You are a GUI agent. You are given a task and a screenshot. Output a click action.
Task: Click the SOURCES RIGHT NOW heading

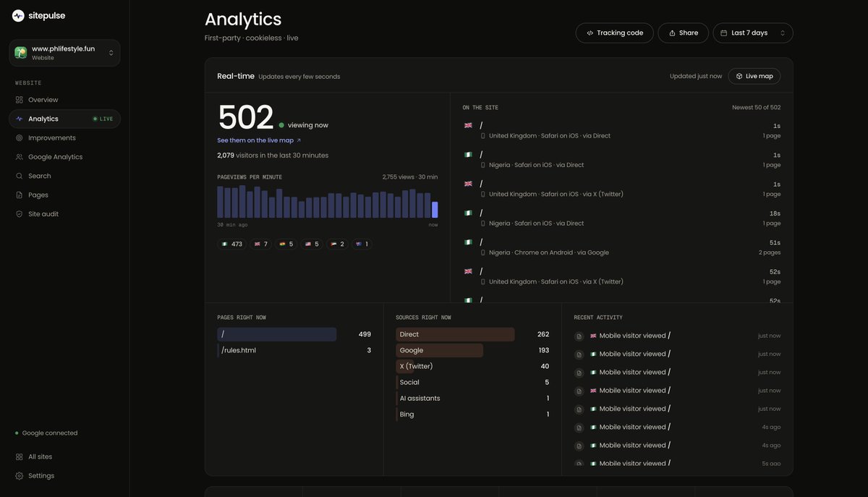pyautogui.click(x=423, y=318)
